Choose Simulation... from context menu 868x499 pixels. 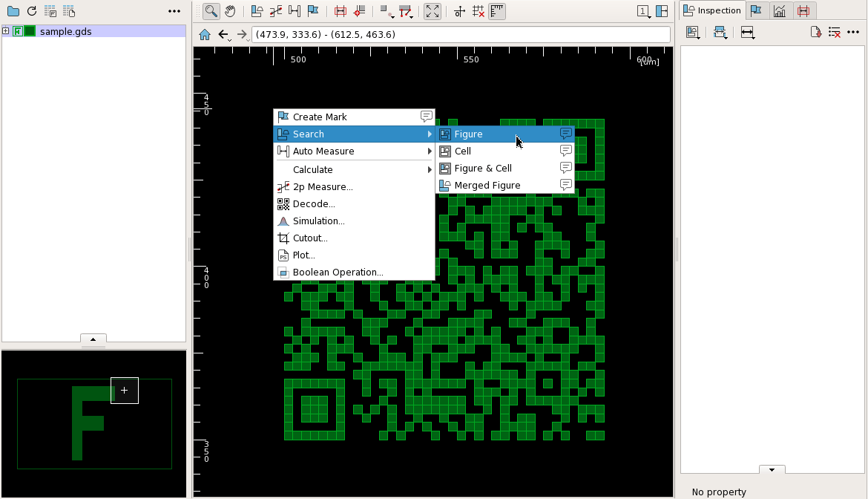(x=355, y=221)
